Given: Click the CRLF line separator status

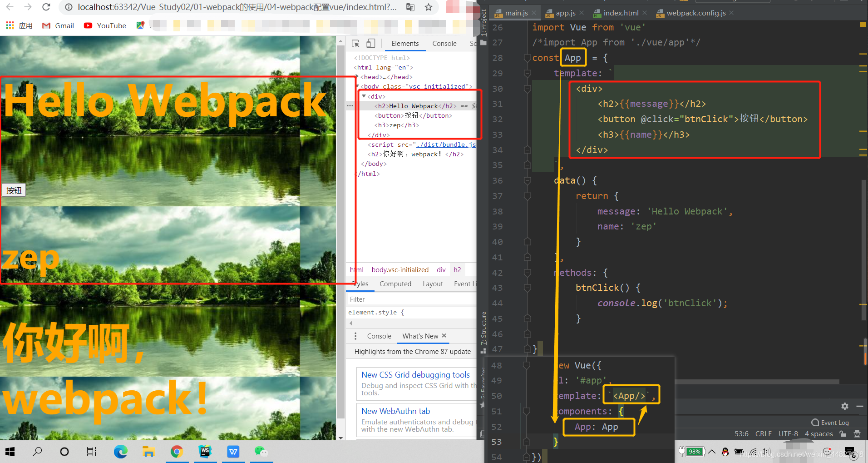Looking at the screenshot, I should pyautogui.click(x=763, y=434).
